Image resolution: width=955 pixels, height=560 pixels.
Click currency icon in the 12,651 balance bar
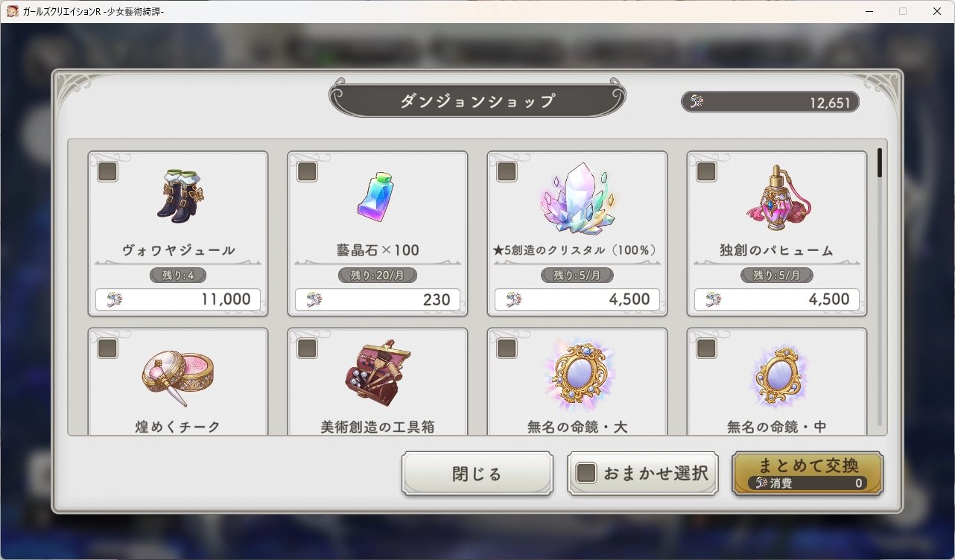click(697, 102)
